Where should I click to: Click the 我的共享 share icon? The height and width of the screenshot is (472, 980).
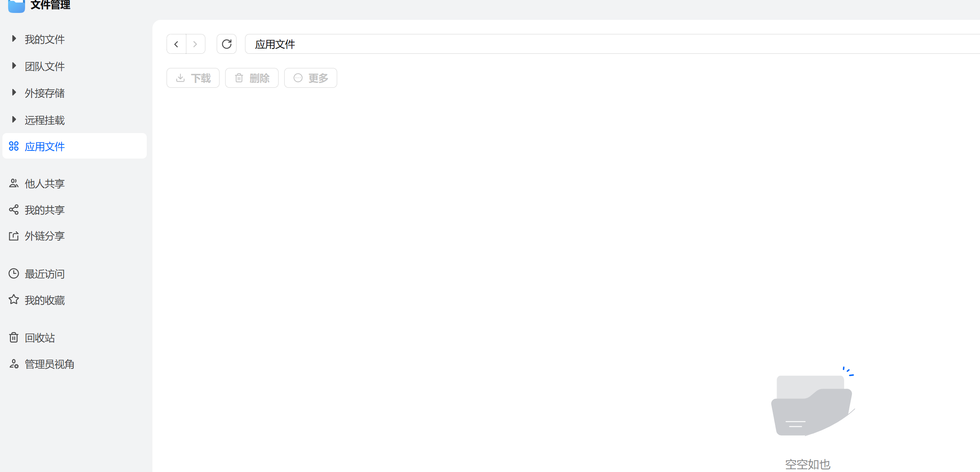[x=14, y=210]
